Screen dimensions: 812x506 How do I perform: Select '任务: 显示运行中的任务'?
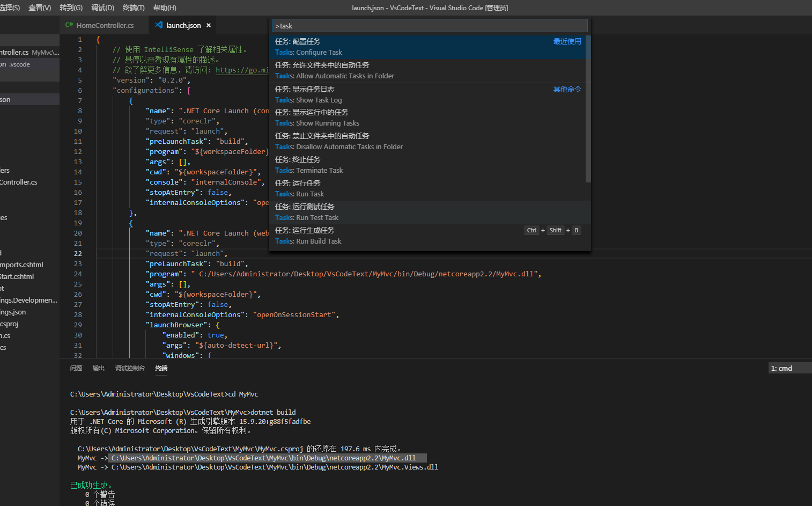375,117
